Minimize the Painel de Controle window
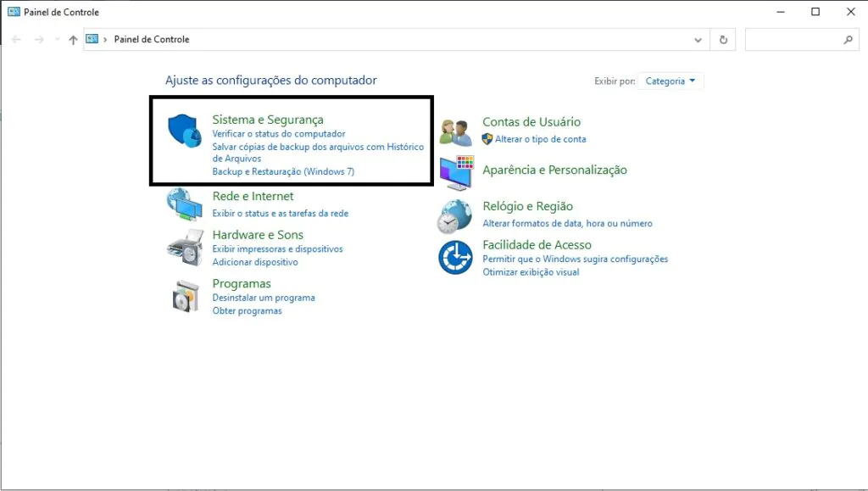 781,12
